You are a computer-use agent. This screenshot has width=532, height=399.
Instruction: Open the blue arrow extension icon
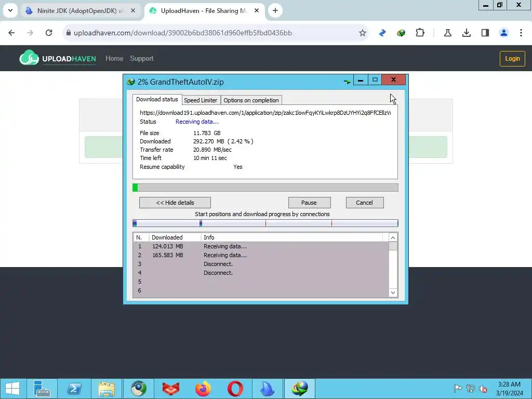(x=382, y=33)
